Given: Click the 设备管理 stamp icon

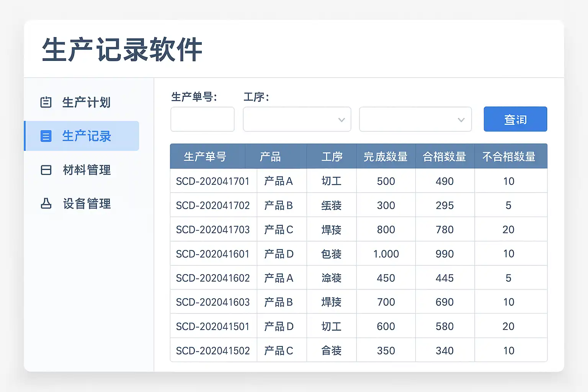Looking at the screenshot, I should click(x=46, y=203).
